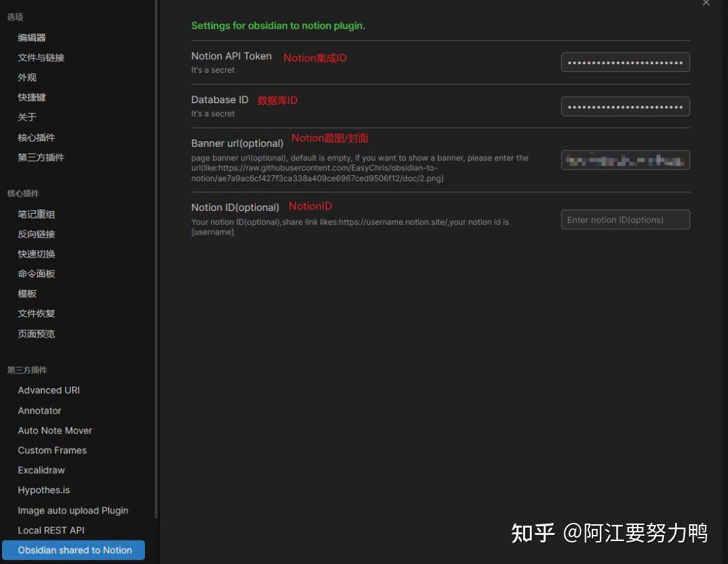Open 快捷键 settings page
Viewport: 728px width, 564px height.
click(32, 97)
